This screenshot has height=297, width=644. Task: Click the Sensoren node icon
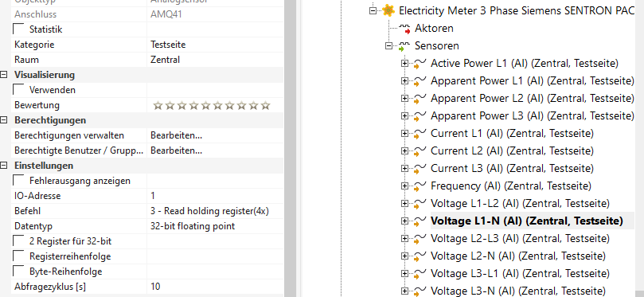(x=404, y=46)
